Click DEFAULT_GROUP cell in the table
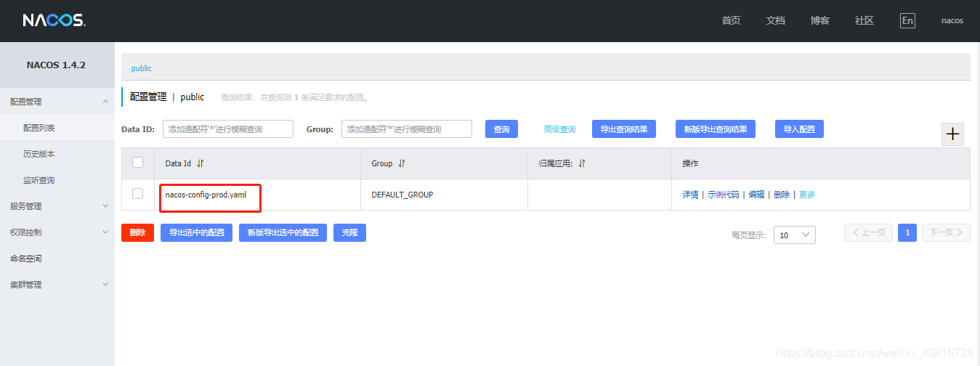The width and height of the screenshot is (980, 366). 402,195
